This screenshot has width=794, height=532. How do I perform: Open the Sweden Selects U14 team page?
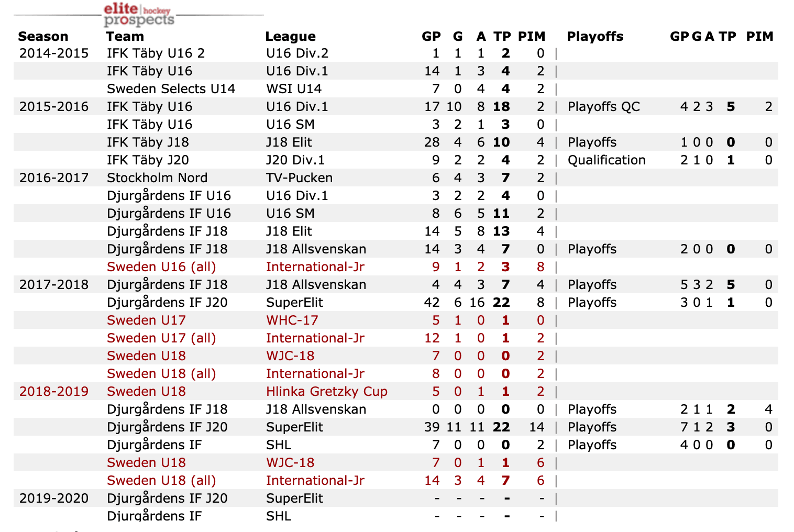pyautogui.click(x=171, y=89)
